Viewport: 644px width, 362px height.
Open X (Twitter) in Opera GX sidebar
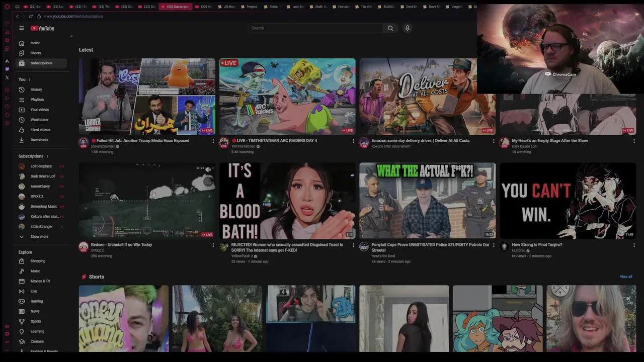click(7, 77)
